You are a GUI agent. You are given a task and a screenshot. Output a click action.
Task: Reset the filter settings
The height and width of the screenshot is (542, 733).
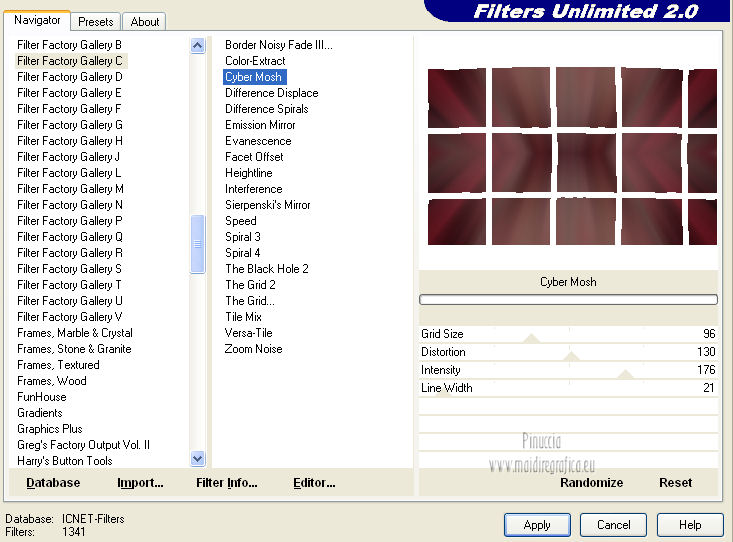click(x=676, y=483)
